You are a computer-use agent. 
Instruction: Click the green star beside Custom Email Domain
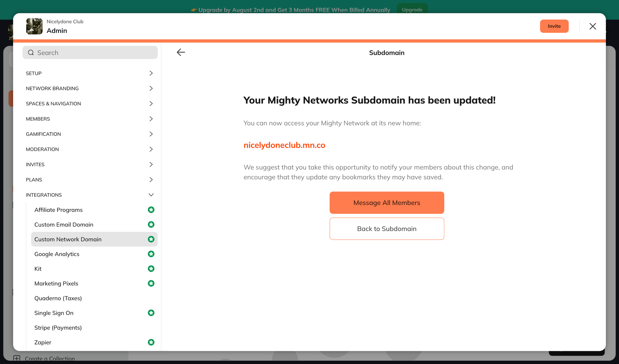(x=151, y=225)
